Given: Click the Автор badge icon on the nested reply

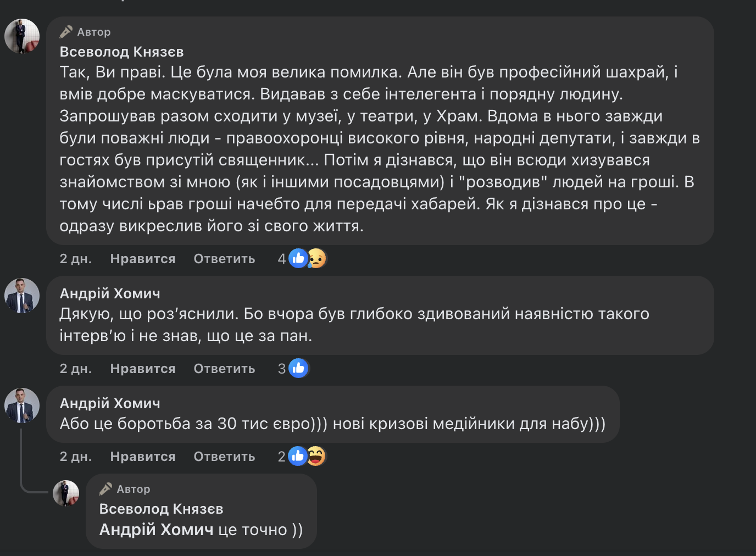Looking at the screenshot, I should (105, 489).
